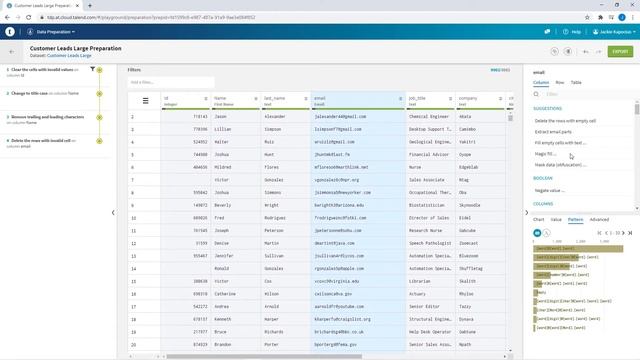Switch to the Column tab
The image size is (640, 360).
point(541,82)
